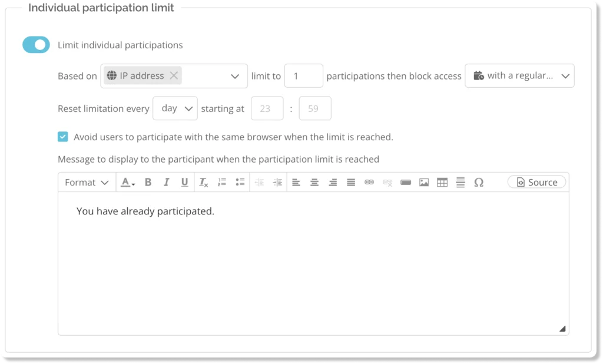Clear text formatting with Remove Format
Screen dimensions: 603x364
pos(203,183)
